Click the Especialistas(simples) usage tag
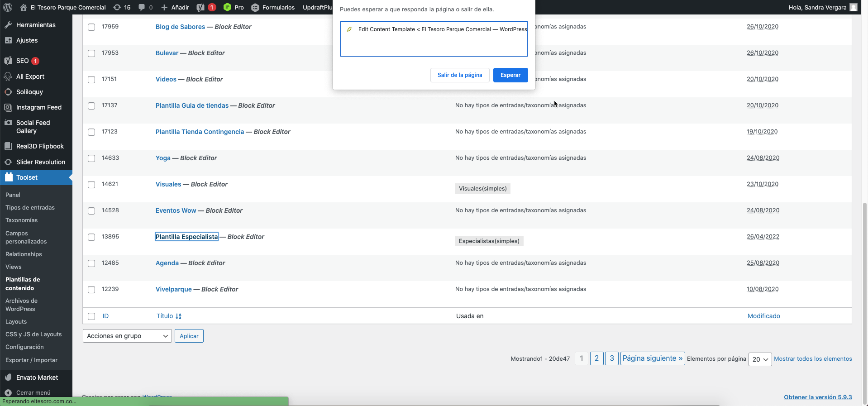 489,241
